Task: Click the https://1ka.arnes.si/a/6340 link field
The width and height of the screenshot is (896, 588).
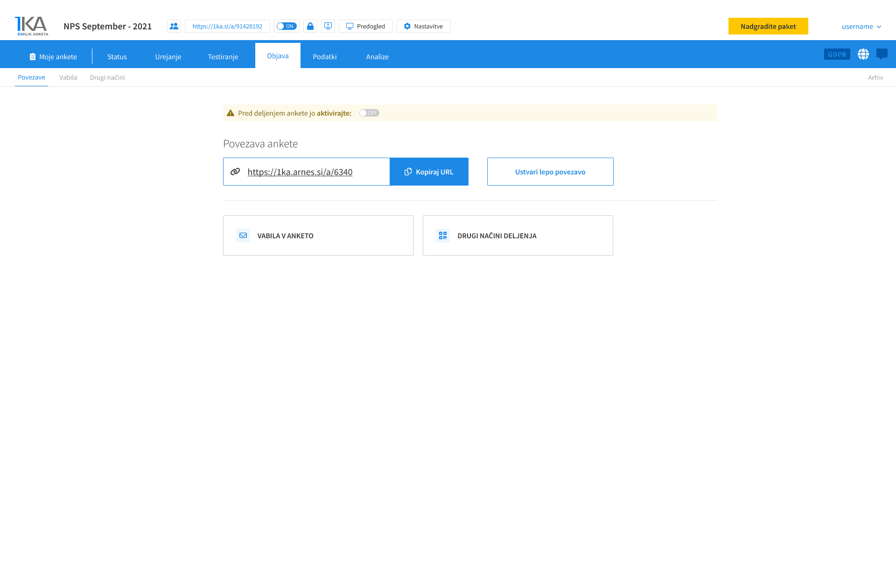Action: [300, 172]
